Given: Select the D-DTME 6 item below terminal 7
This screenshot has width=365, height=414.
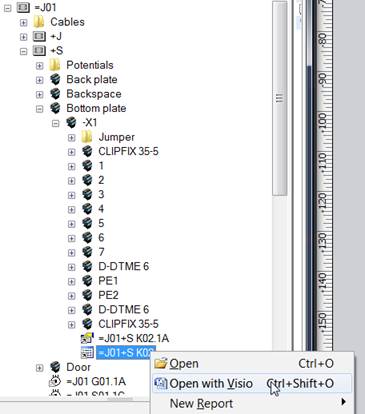Looking at the screenshot, I should [124, 266].
